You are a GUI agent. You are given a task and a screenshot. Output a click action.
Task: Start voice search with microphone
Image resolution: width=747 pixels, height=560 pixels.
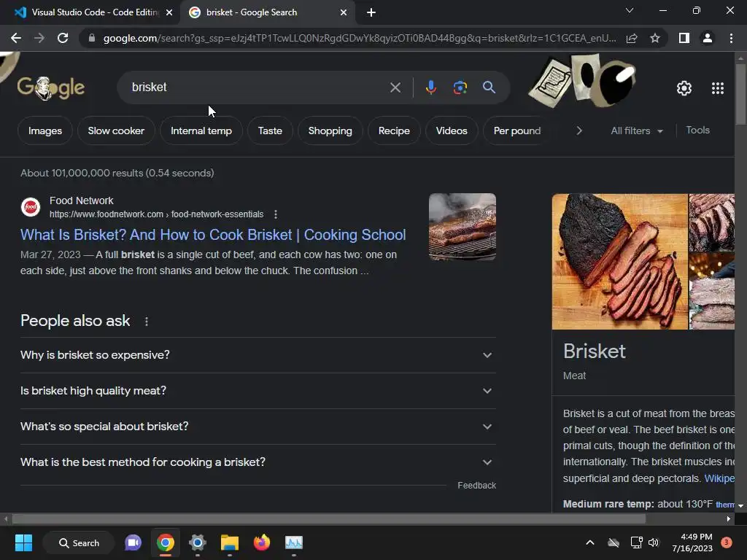tap(430, 87)
